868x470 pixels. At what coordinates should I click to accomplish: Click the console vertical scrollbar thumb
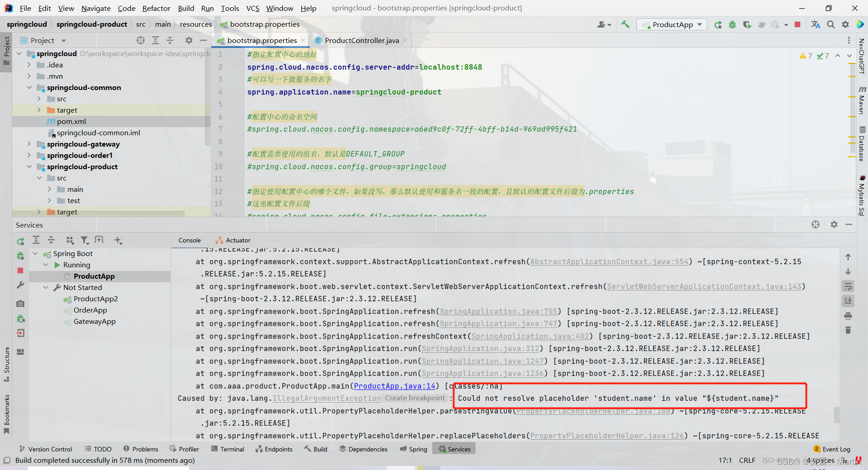(x=837, y=414)
